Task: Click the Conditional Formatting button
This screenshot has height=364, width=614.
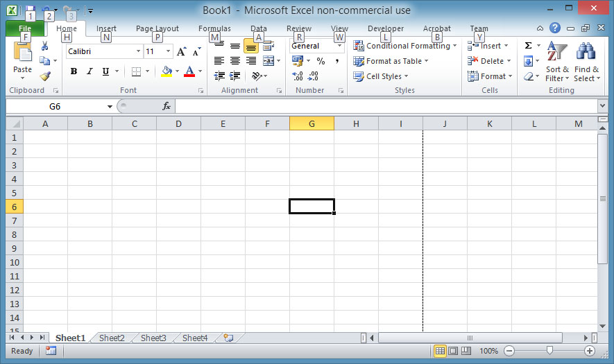Action: [405, 46]
